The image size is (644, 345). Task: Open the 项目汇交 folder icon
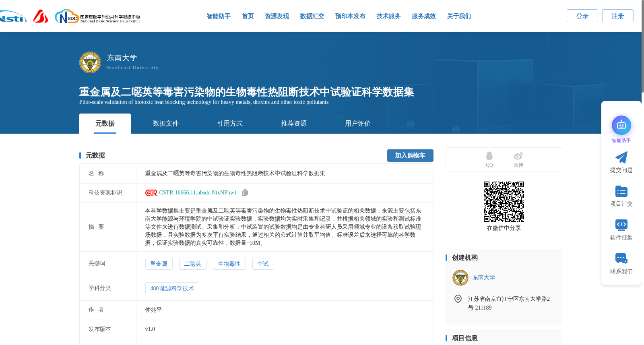click(621, 191)
